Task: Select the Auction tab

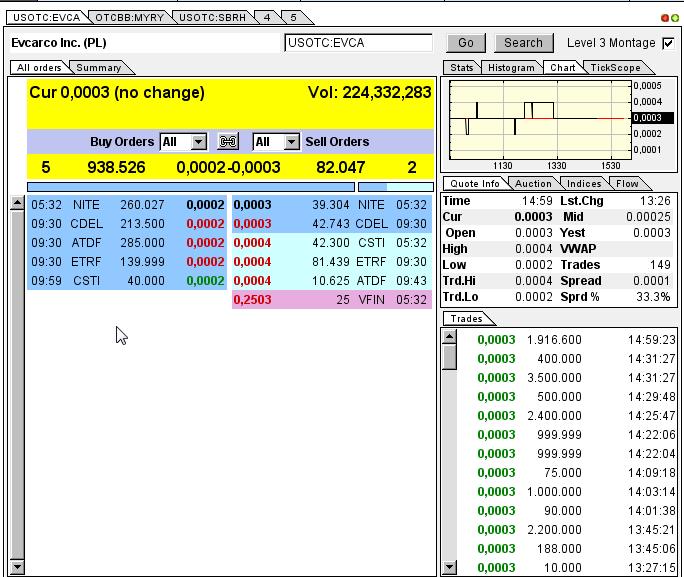Action: pos(533,184)
